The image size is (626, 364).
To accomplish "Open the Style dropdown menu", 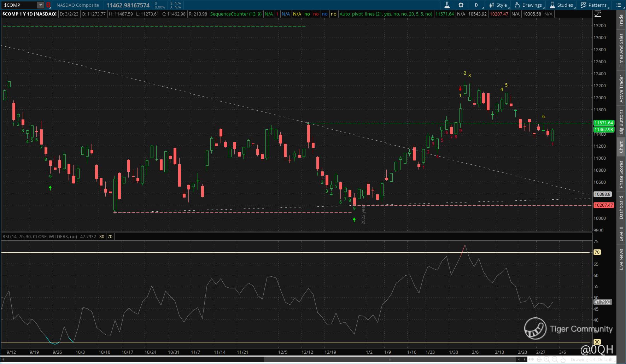I will click(x=498, y=5).
